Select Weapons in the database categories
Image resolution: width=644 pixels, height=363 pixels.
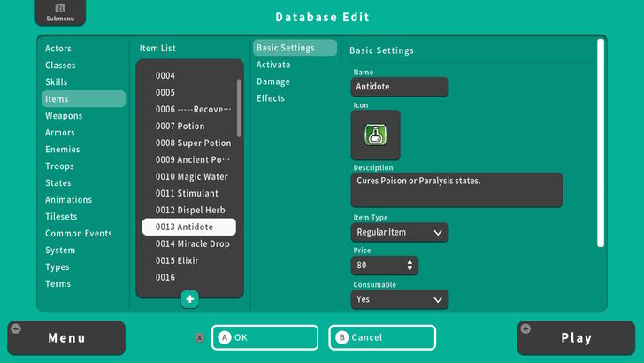[64, 116]
